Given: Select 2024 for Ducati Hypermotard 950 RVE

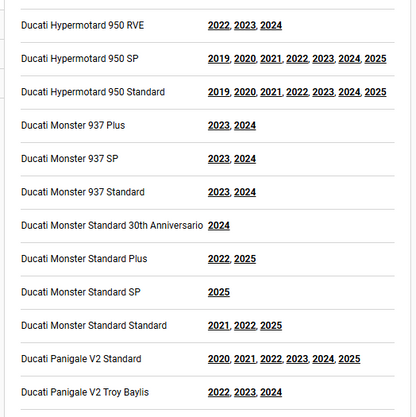Looking at the screenshot, I should tap(271, 25).
